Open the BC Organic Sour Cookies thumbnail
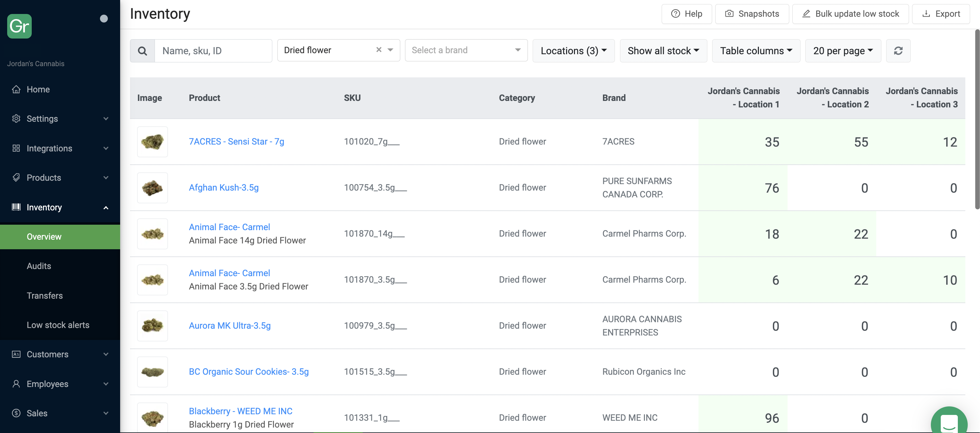Screen dimensions: 980x433 pyautogui.click(x=153, y=372)
